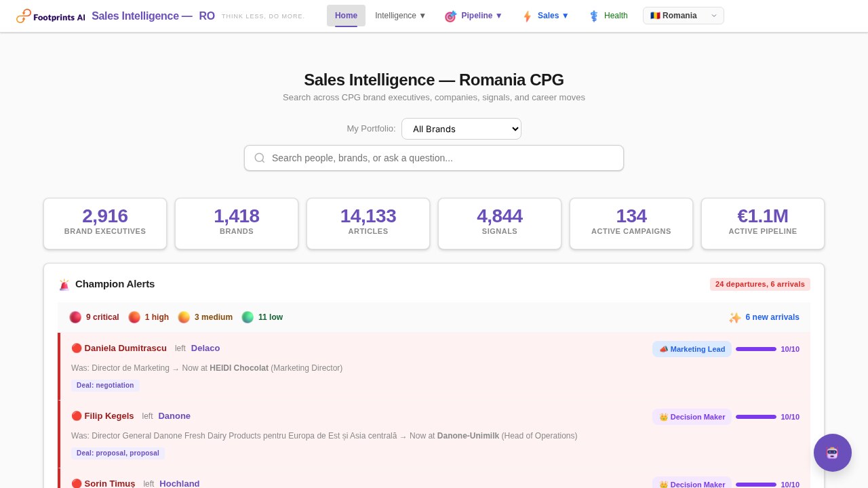Click the Romania flag icon
Viewport: 868px width, 488px height.
tap(655, 16)
